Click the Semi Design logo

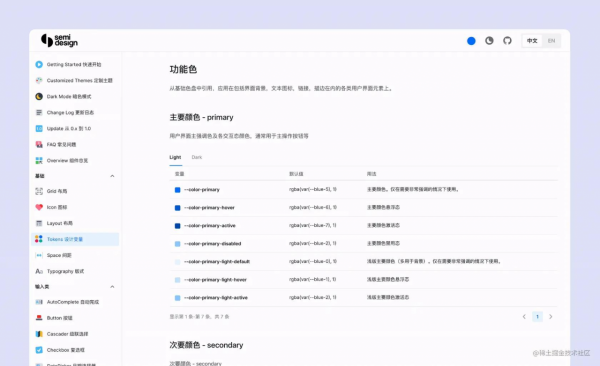click(x=59, y=41)
